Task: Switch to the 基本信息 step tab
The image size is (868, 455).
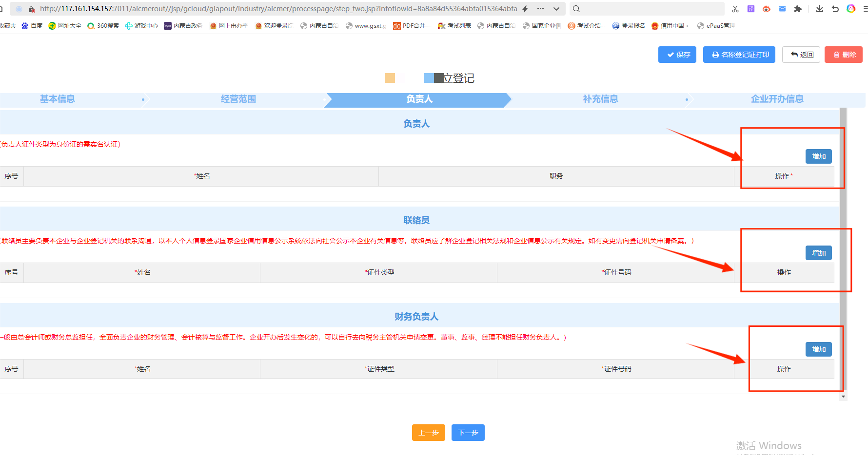Action: [x=58, y=99]
